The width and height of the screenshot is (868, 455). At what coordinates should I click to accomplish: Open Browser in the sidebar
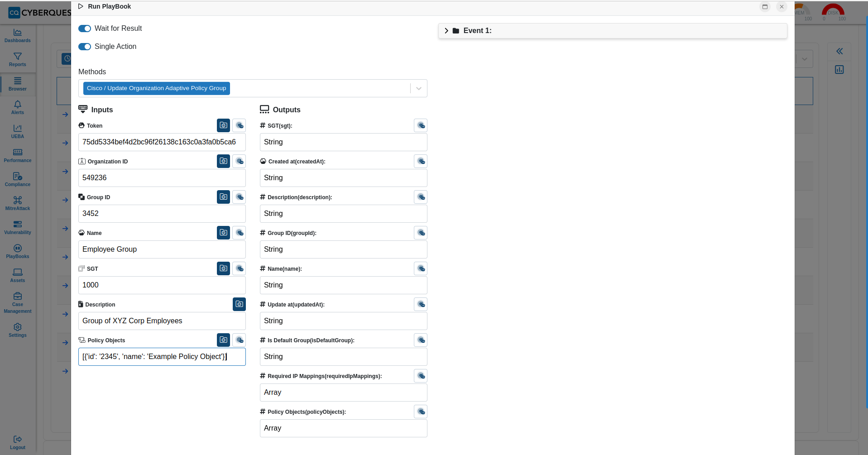point(18,84)
